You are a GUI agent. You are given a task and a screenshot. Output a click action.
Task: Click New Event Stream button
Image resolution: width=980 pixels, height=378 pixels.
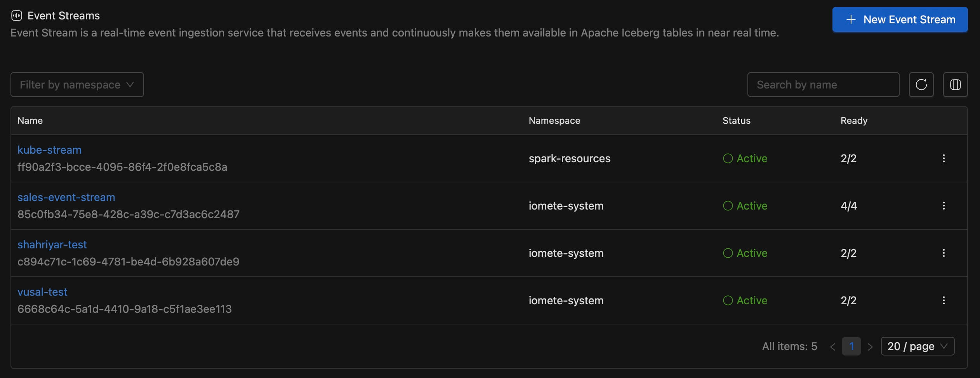[900, 19]
